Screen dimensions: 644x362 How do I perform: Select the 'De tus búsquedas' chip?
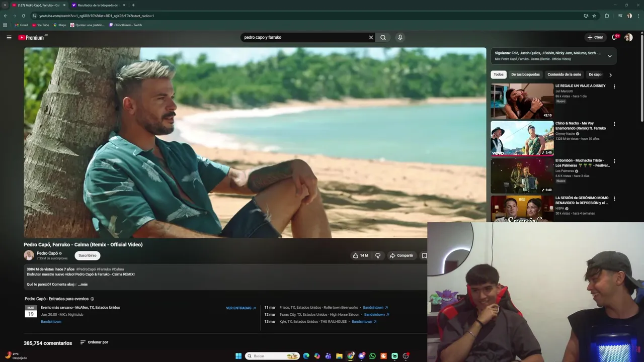(525, 74)
